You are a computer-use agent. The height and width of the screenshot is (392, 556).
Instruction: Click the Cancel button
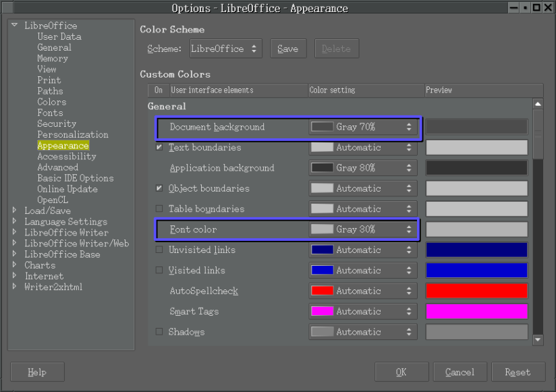point(460,372)
